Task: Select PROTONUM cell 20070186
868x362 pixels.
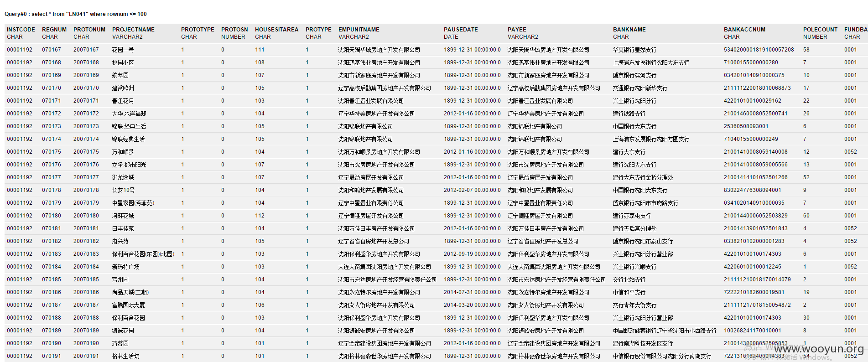Action: 86,292
